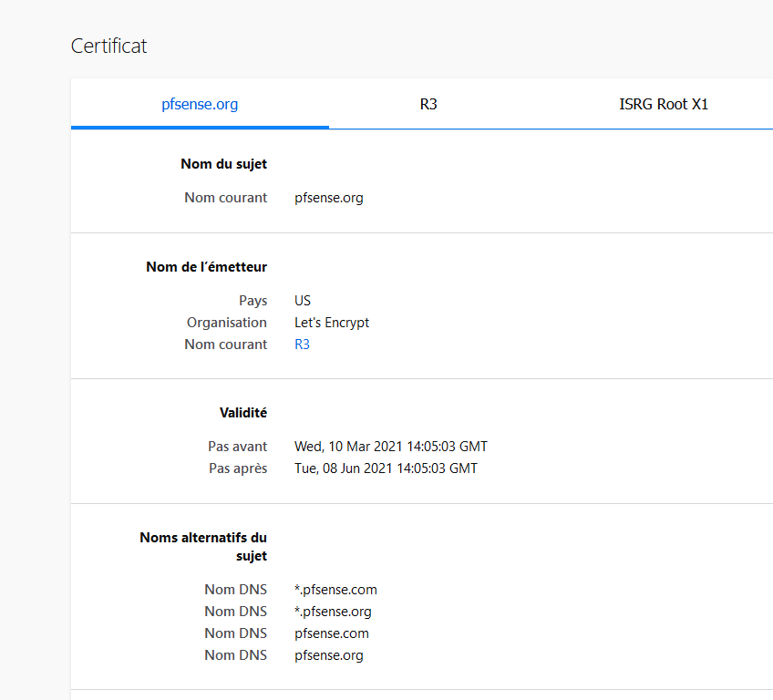Image resolution: width=773 pixels, height=700 pixels.
Task: Click the Tue, 08 Jun 2021 date
Action: (x=386, y=468)
